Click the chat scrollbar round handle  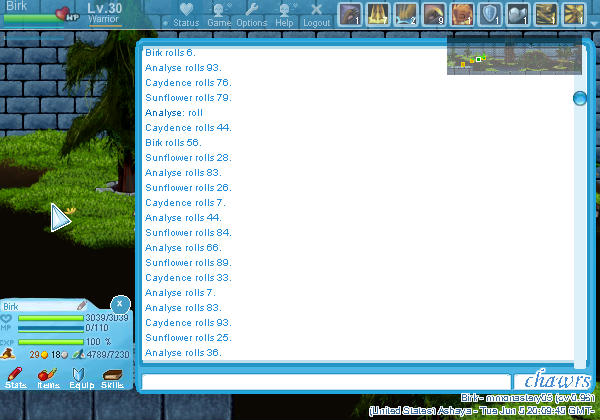pyautogui.click(x=579, y=98)
